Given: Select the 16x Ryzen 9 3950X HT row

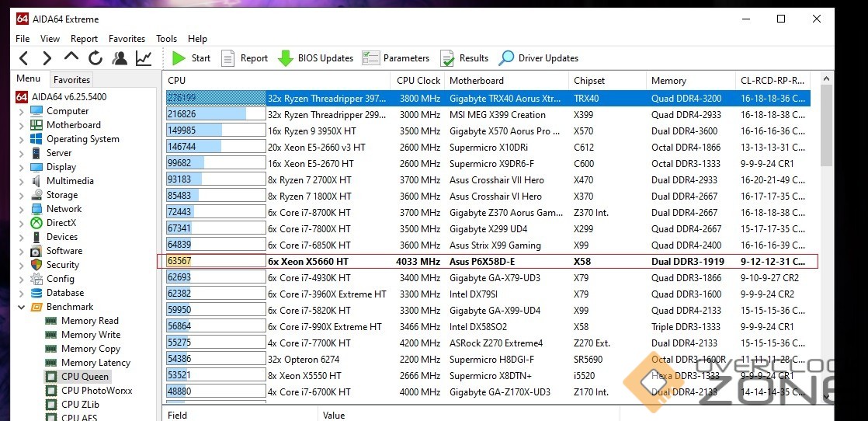Looking at the screenshot, I should [488, 131].
